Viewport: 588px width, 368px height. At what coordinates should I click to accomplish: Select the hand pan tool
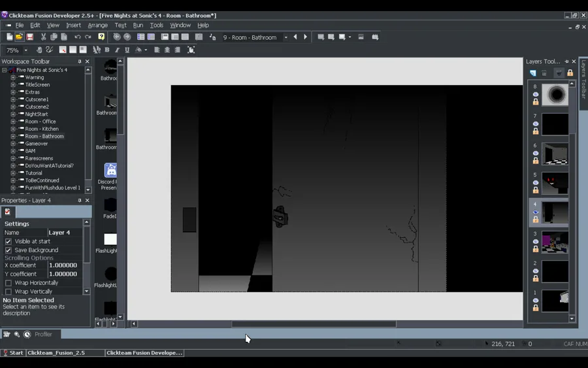coord(39,50)
